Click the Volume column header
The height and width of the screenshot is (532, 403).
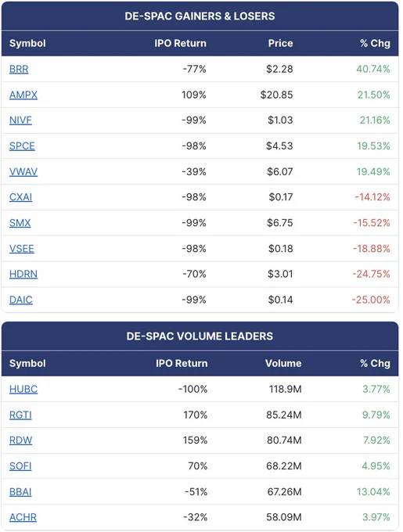283,363
